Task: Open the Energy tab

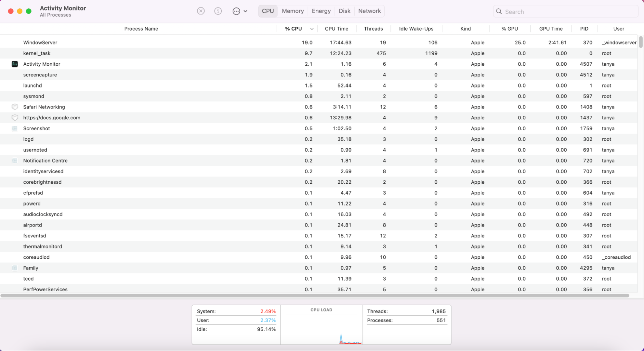Action: pos(321,11)
